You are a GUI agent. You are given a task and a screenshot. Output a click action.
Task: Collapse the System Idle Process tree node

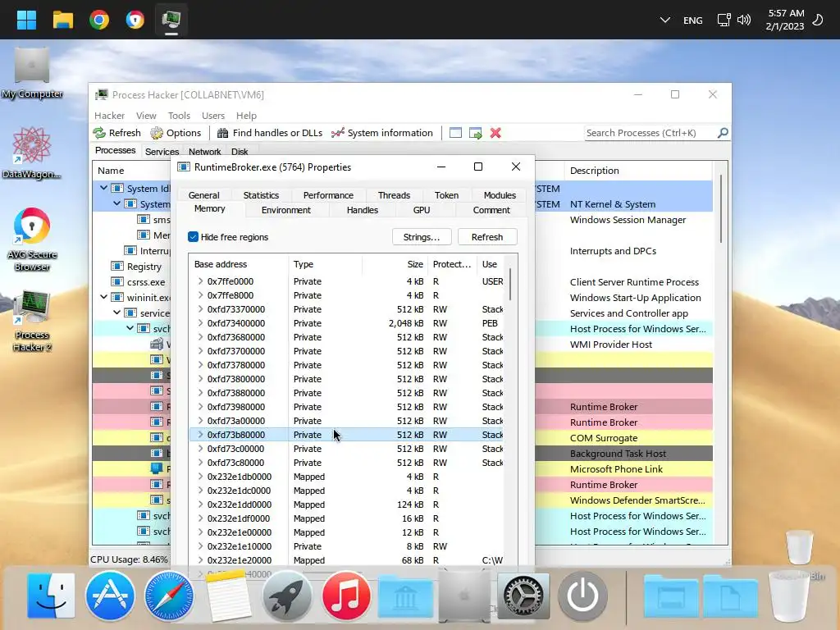tap(103, 188)
